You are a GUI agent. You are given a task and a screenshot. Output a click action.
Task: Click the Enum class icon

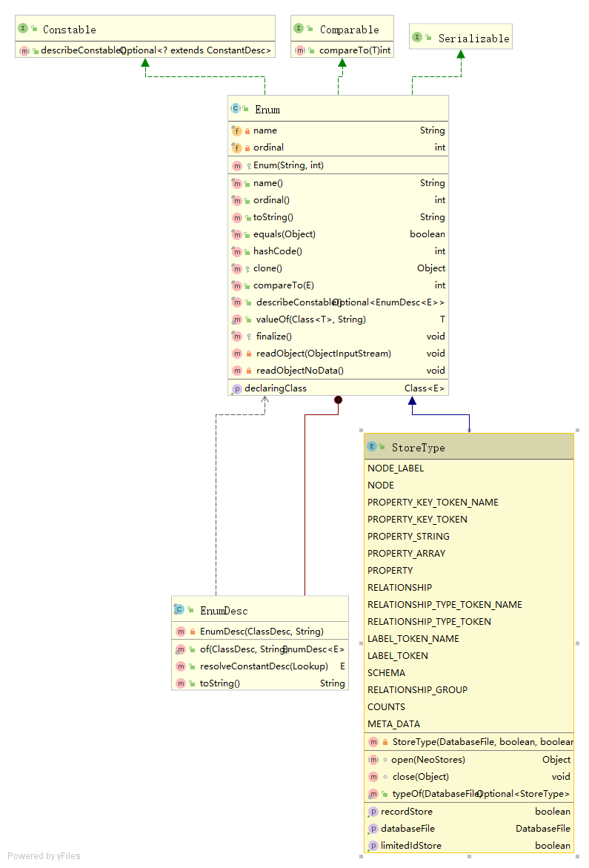[x=236, y=108]
